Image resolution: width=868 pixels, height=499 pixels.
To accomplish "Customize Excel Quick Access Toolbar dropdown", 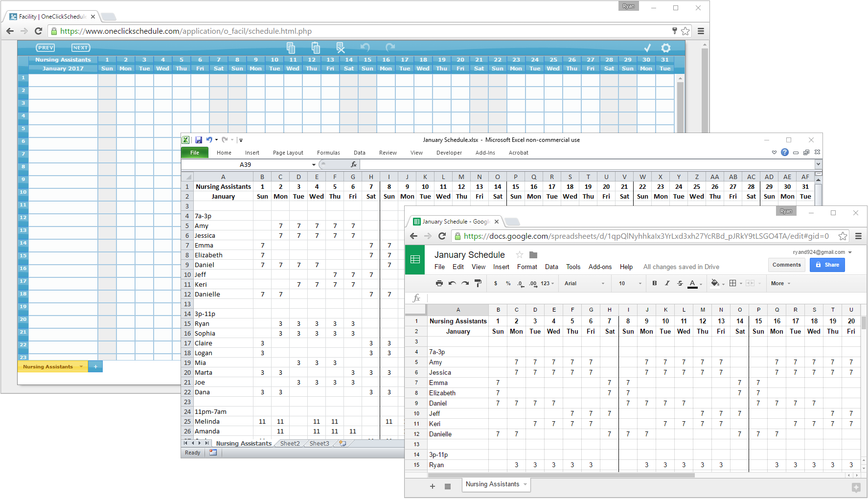I will 241,140.
